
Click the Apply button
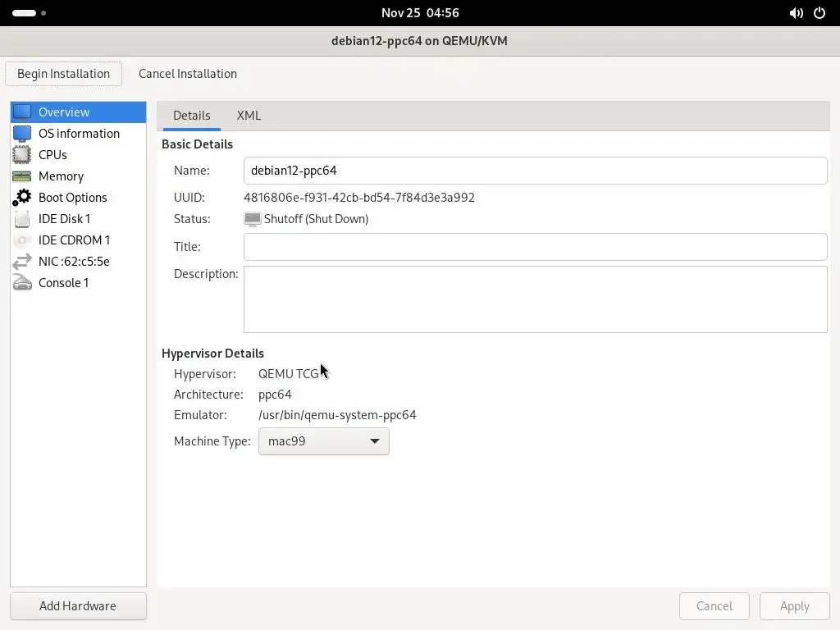pos(794,606)
